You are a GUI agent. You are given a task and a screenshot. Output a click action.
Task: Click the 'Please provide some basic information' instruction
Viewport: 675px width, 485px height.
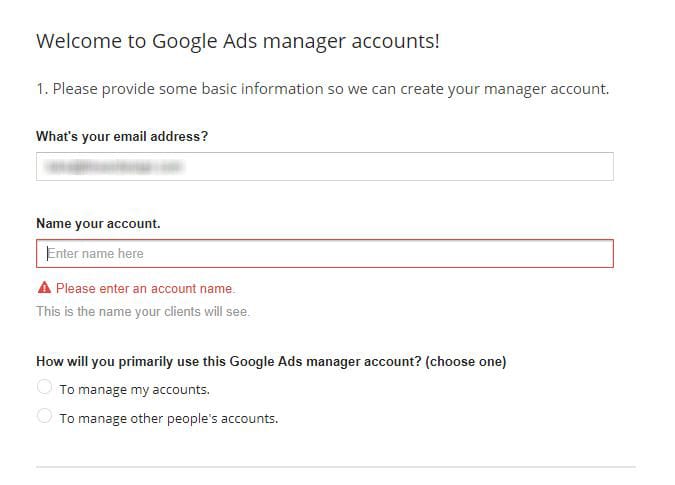coord(322,89)
